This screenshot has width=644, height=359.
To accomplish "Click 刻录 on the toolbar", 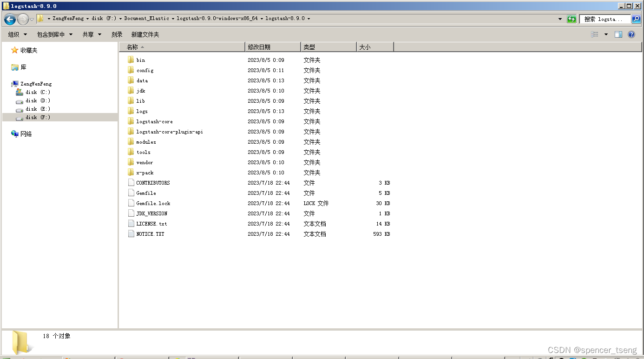I will (x=117, y=34).
